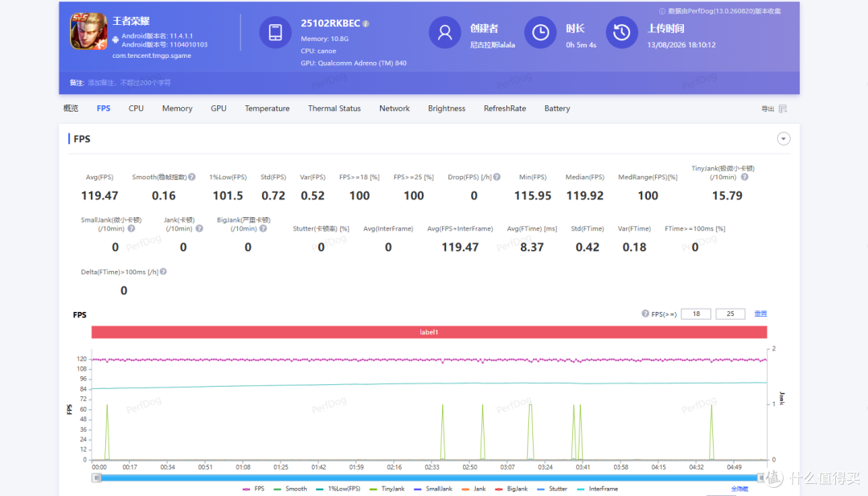Screen dimensions: 868x496
Task: Click the 王者荣耀 game app icon
Action: point(88,31)
